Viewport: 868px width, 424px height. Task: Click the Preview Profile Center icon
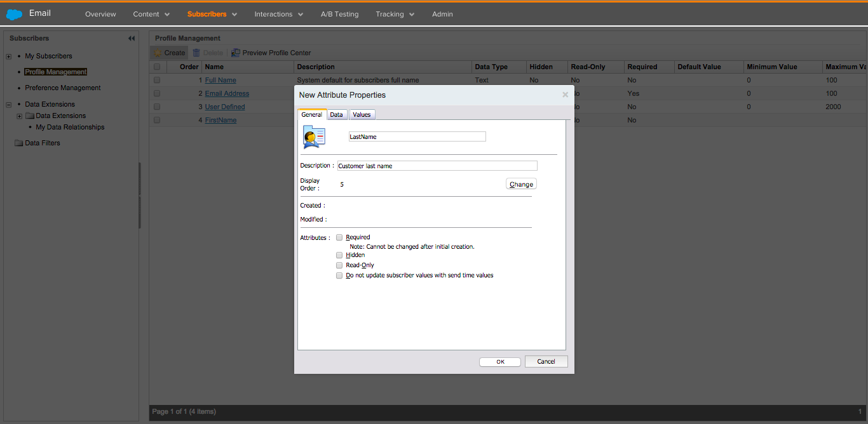tap(236, 53)
